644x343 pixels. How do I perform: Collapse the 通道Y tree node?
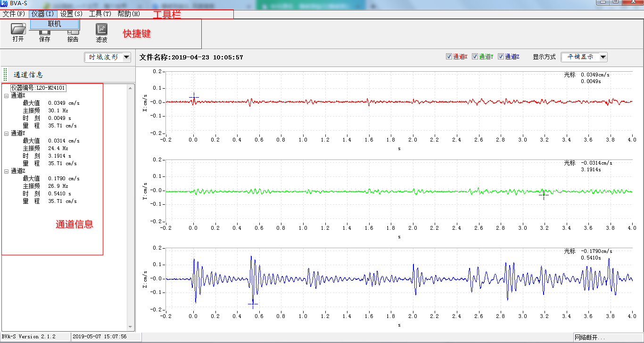6,134
